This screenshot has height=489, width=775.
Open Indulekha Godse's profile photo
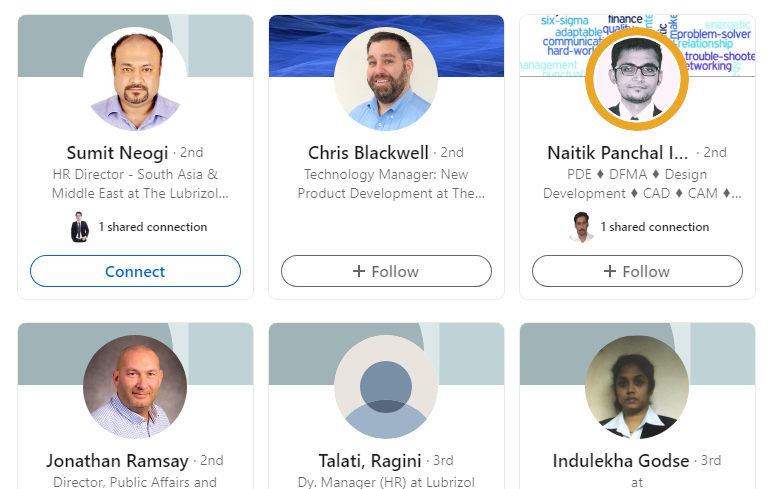click(x=637, y=387)
